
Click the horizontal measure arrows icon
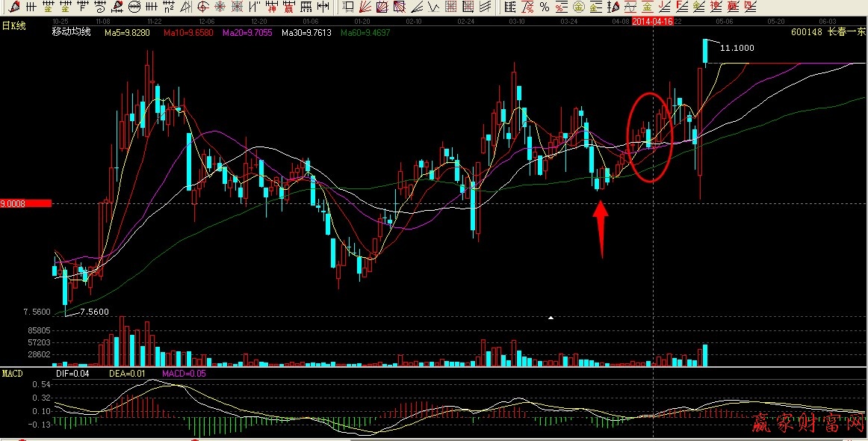pos(323,7)
